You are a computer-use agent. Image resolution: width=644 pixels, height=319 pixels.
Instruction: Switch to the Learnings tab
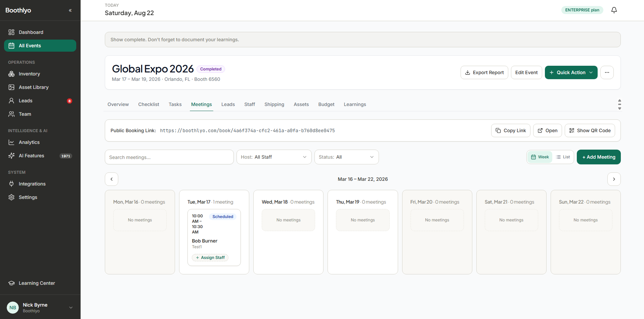355,104
